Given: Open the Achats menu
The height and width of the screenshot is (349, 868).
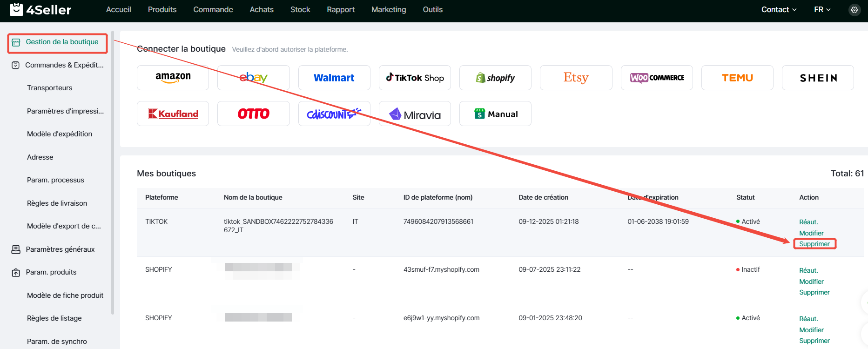Looking at the screenshot, I should [262, 9].
